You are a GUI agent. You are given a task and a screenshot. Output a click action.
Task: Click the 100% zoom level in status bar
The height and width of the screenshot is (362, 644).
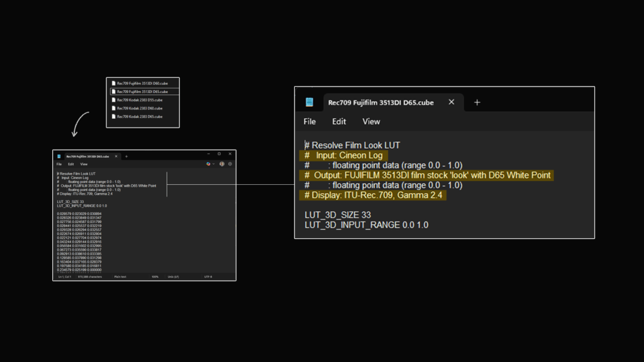click(155, 277)
